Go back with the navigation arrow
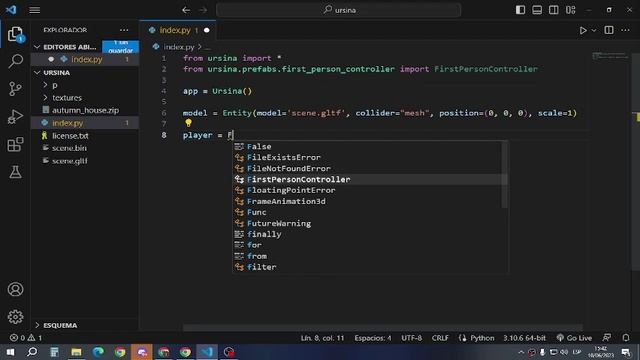 186,10
